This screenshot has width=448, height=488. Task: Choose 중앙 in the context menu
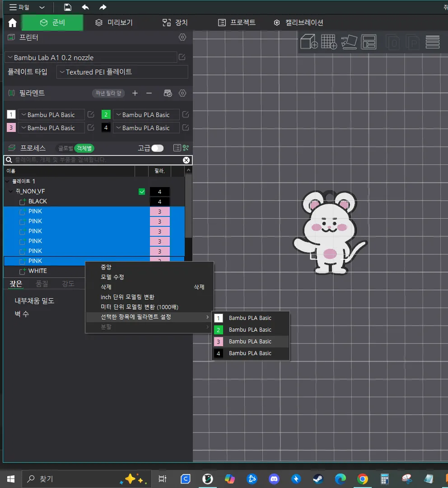pyautogui.click(x=149, y=267)
